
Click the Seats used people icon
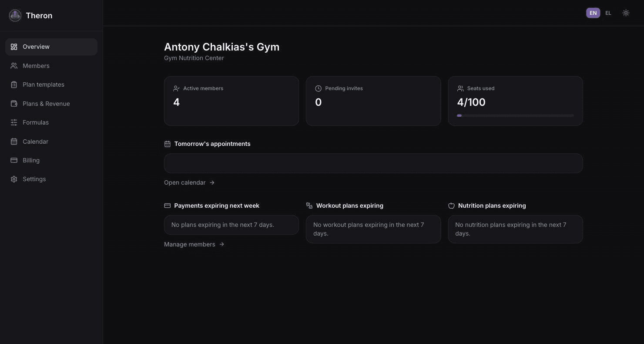(x=460, y=88)
